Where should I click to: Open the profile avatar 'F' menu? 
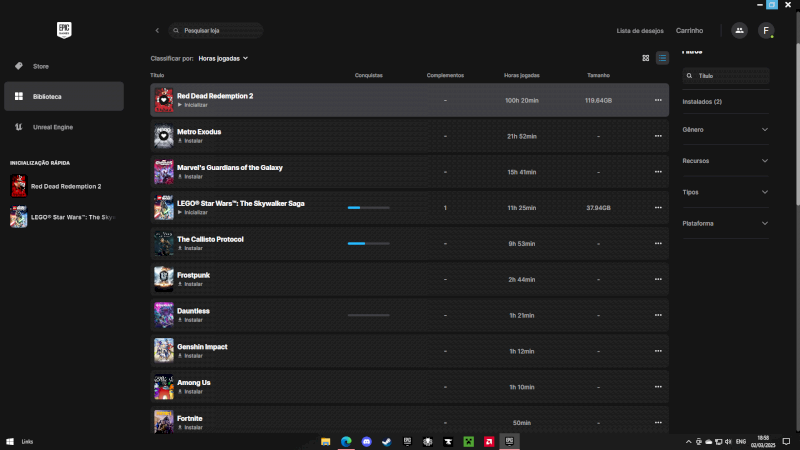(766, 31)
